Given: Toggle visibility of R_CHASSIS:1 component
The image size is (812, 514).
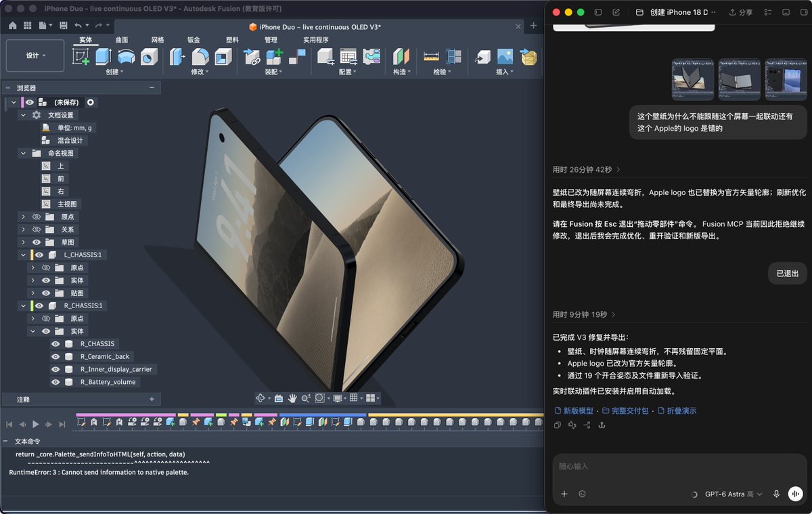Looking at the screenshot, I should tap(39, 305).
